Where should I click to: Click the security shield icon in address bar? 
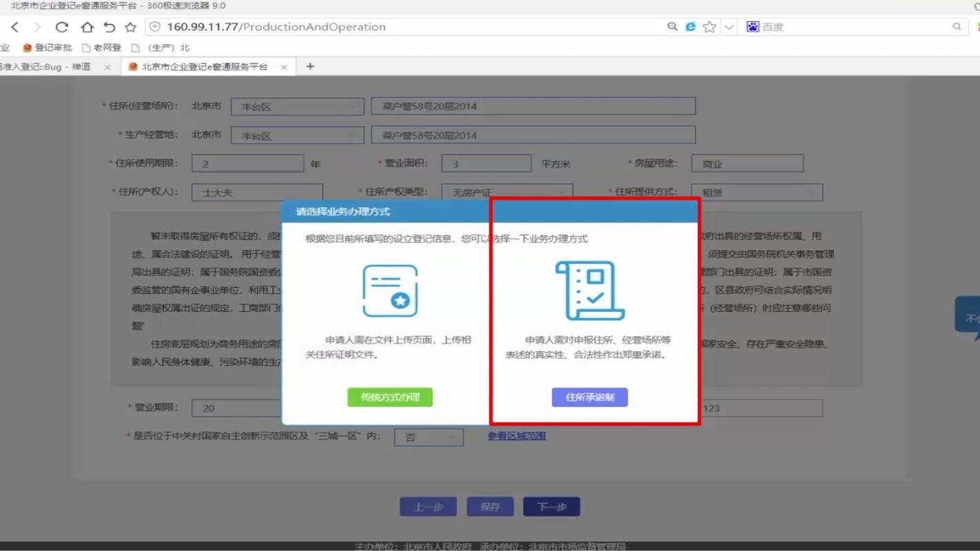[155, 27]
